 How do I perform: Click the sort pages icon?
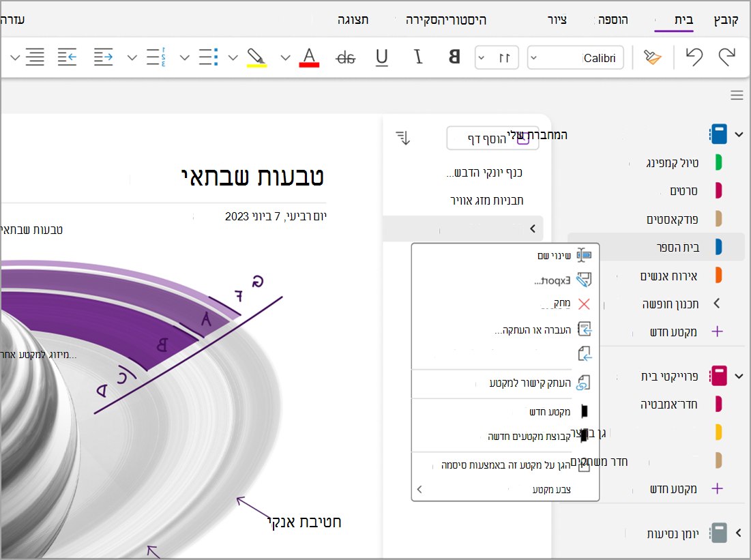point(403,138)
